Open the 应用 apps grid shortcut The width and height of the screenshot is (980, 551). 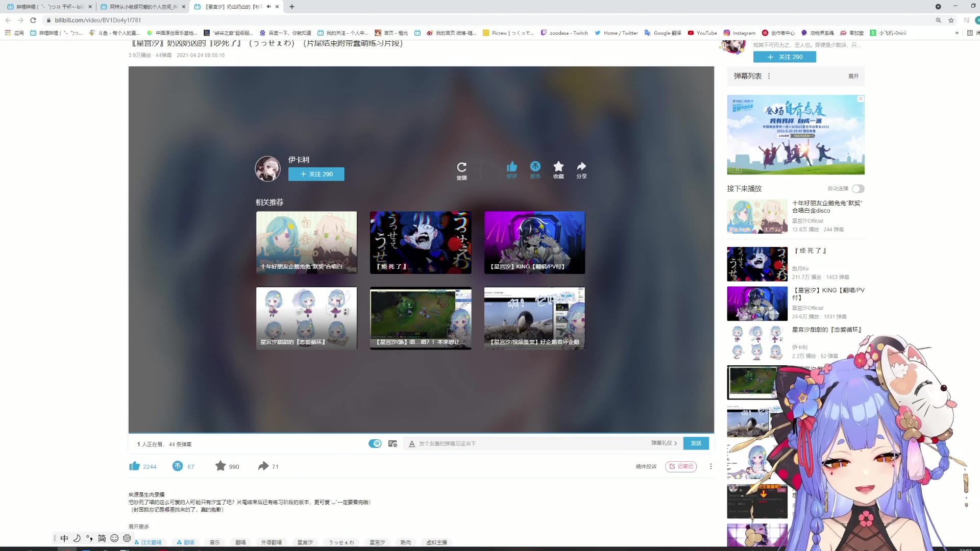pyautogui.click(x=14, y=33)
